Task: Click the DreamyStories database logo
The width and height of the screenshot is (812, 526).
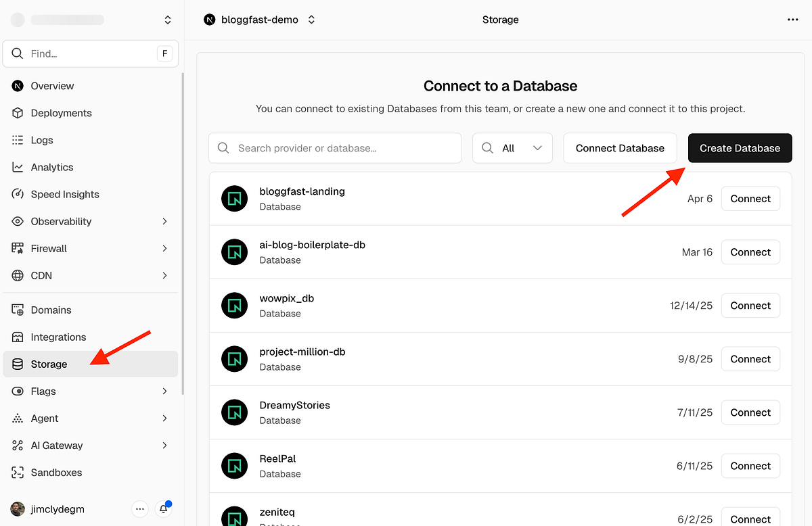Action: (235, 412)
